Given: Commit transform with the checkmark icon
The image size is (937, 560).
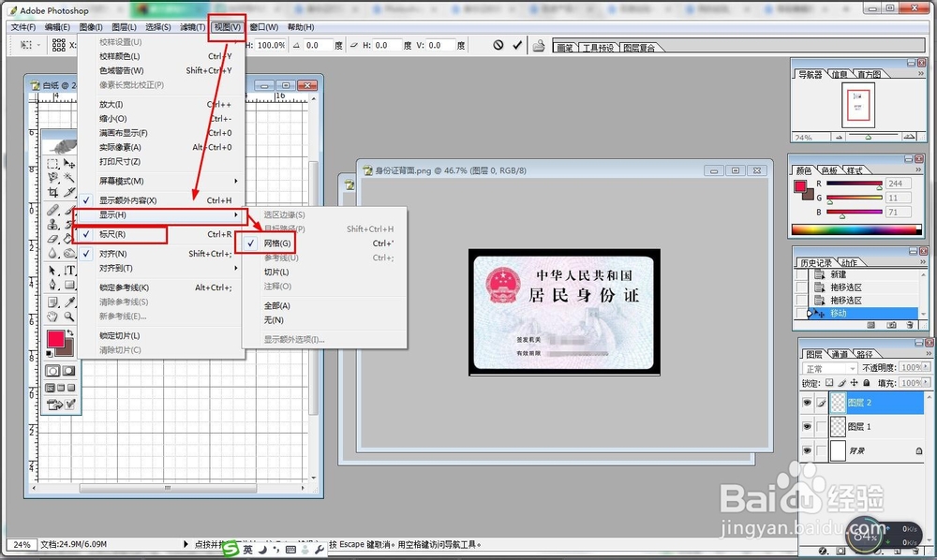Looking at the screenshot, I should (517, 45).
